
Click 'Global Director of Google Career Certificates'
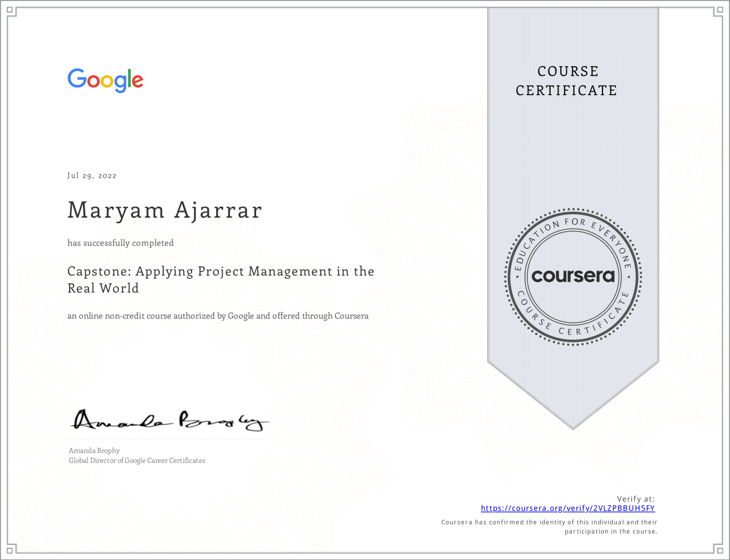click(137, 460)
